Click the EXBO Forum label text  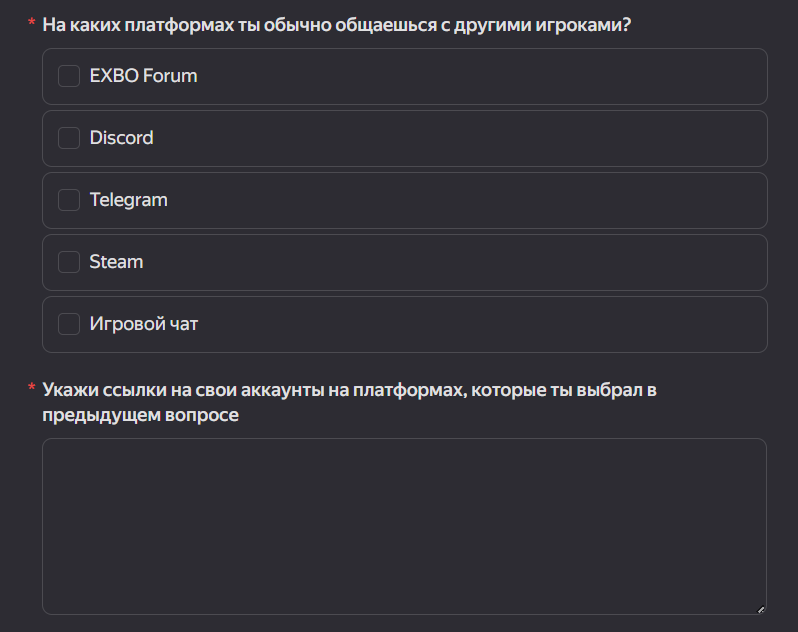click(144, 76)
